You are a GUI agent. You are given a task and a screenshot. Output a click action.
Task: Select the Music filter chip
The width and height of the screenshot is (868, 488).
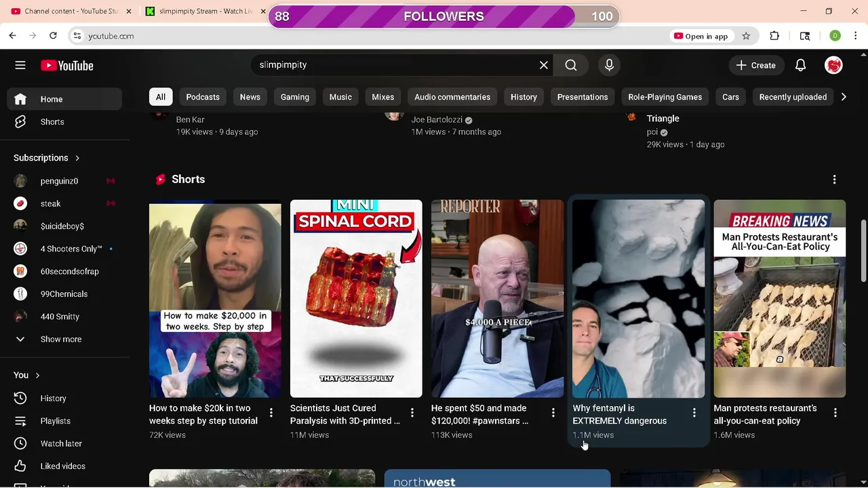pyautogui.click(x=340, y=97)
